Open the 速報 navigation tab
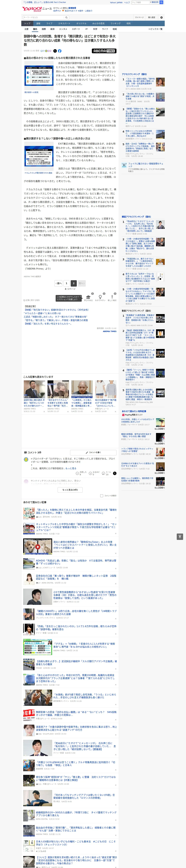Image resolution: width=186 pixels, height=868 pixels. pos(38,24)
